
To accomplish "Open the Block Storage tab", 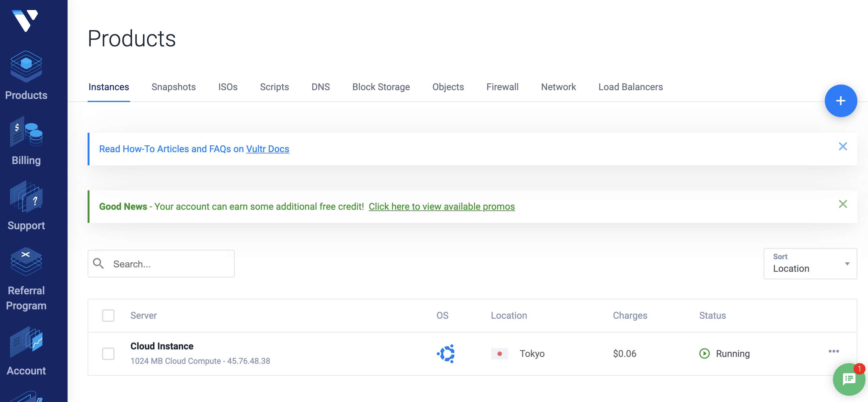I will point(381,87).
